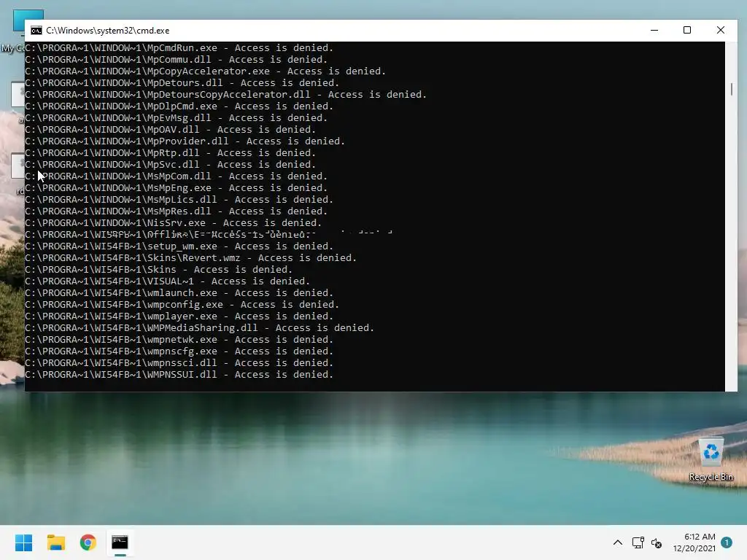Click the NisSrv.exe output line

[174, 223]
